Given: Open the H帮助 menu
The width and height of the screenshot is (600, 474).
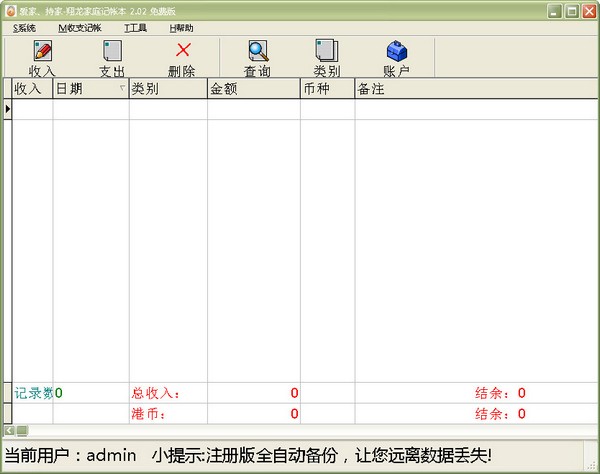Looking at the screenshot, I should coord(181,28).
